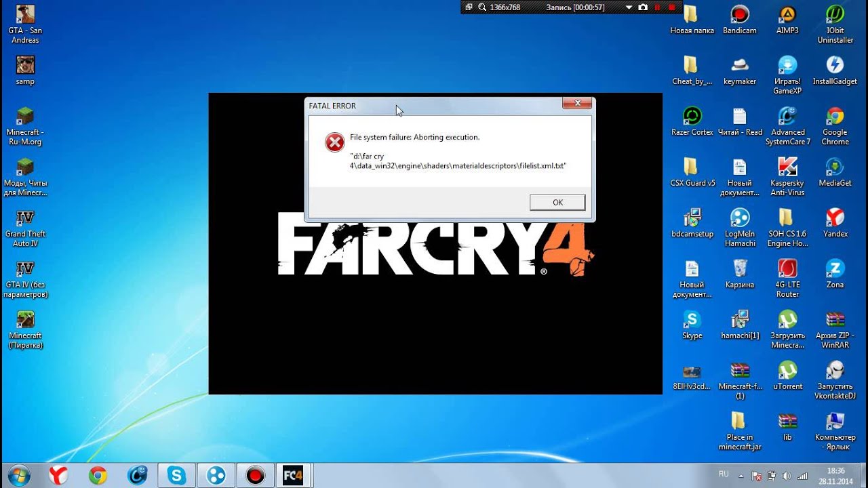The height and width of the screenshot is (488, 868).
Task: Open Minecraft-f... (1) archive
Action: tap(739, 380)
